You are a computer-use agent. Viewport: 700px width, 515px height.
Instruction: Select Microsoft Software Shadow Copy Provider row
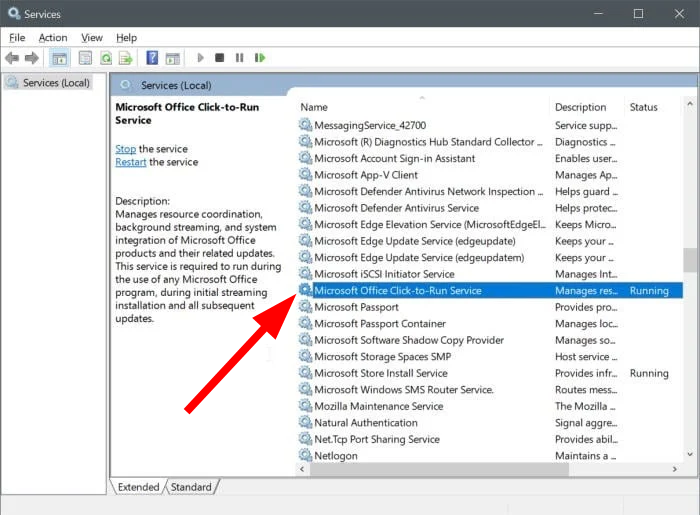[x=490, y=340]
